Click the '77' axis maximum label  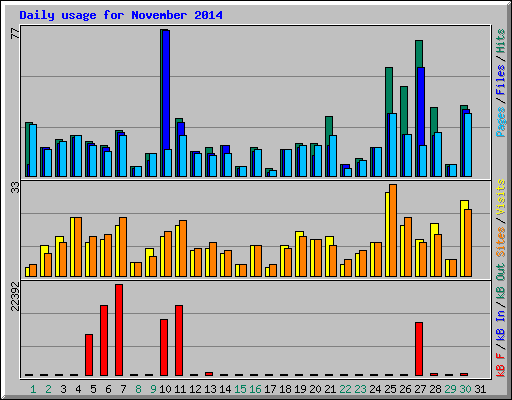point(15,33)
